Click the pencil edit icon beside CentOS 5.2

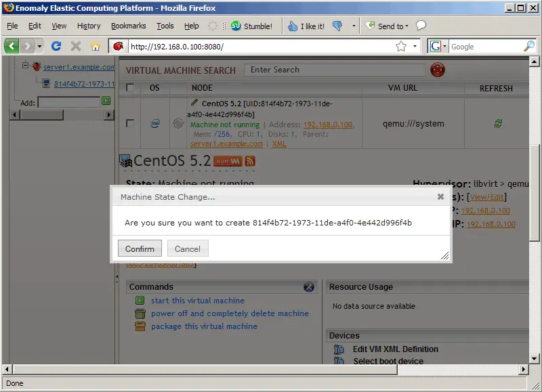[x=194, y=102]
